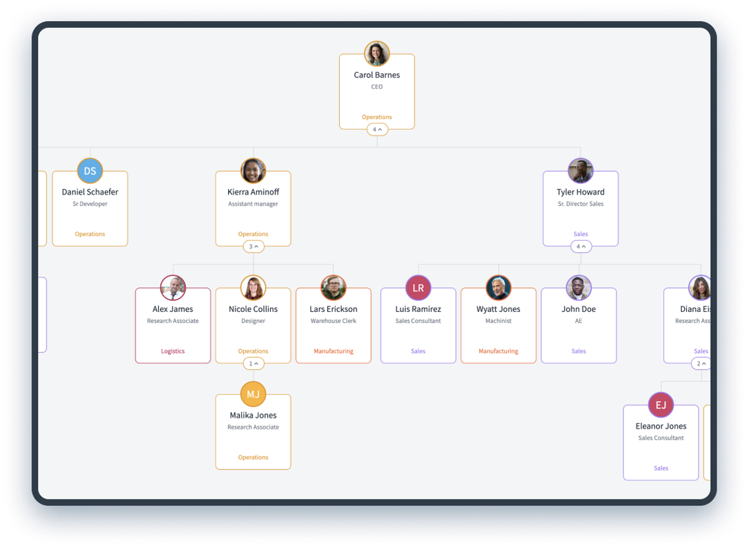Click Kierra Aminoff's profile photo
748x560 pixels.
pyautogui.click(x=253, y=170)
